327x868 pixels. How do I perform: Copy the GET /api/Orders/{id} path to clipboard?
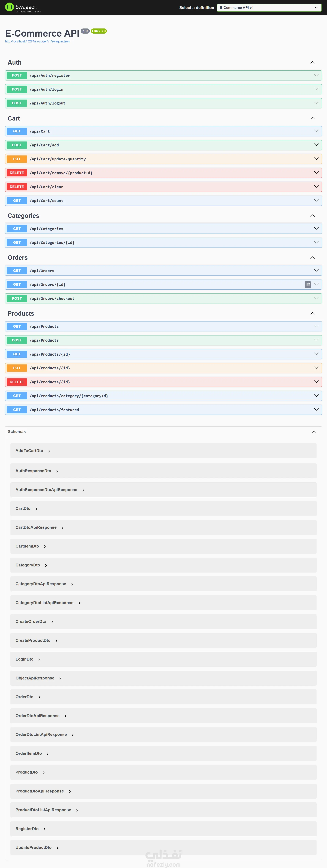coord(308,285)
